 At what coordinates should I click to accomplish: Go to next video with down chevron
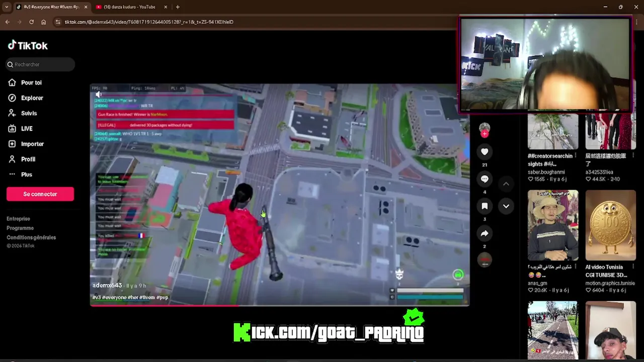click(x=506, y=206)
